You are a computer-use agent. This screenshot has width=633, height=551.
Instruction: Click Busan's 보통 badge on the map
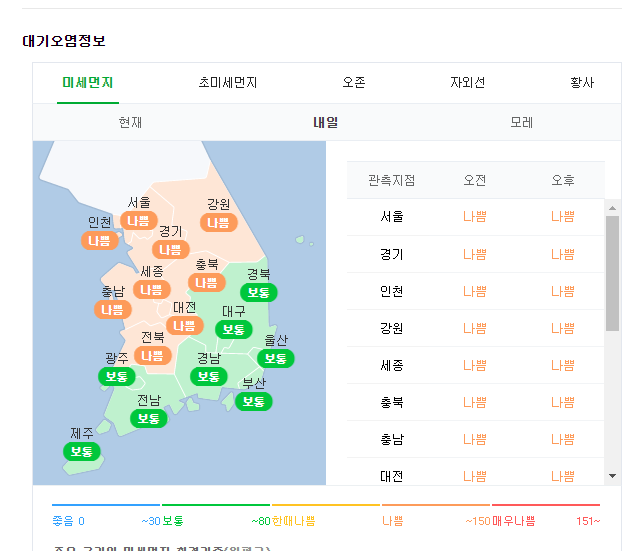click(254, 401)
